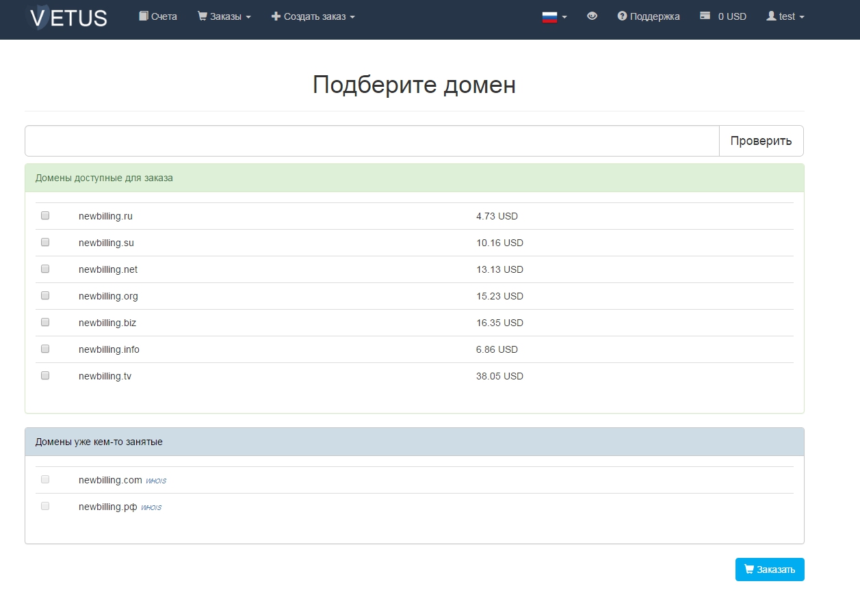Click the Поддержка question mark icon

622,16
